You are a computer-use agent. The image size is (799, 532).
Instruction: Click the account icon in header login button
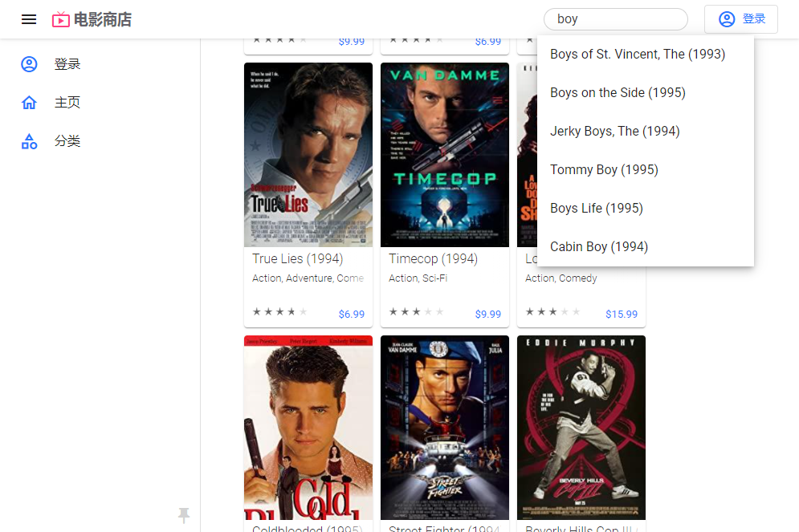click(x=727, y=19)
